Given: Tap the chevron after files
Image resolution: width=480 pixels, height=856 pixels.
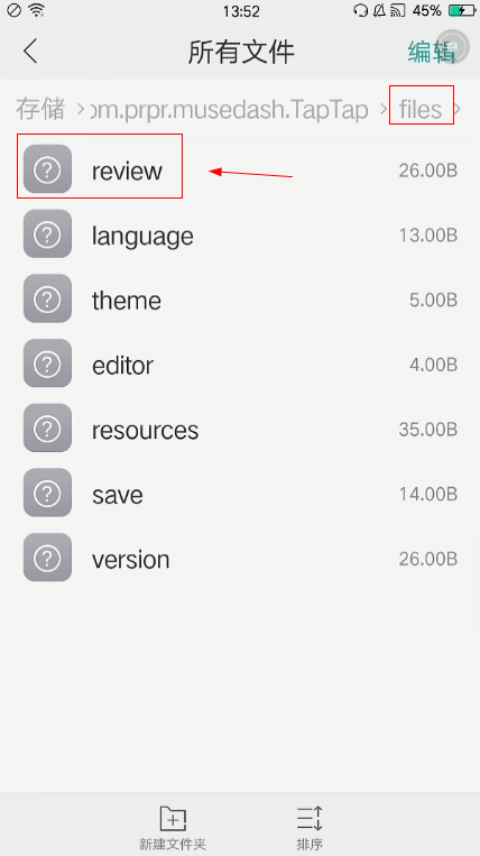Looking at the screenshot, I should 458,109.
